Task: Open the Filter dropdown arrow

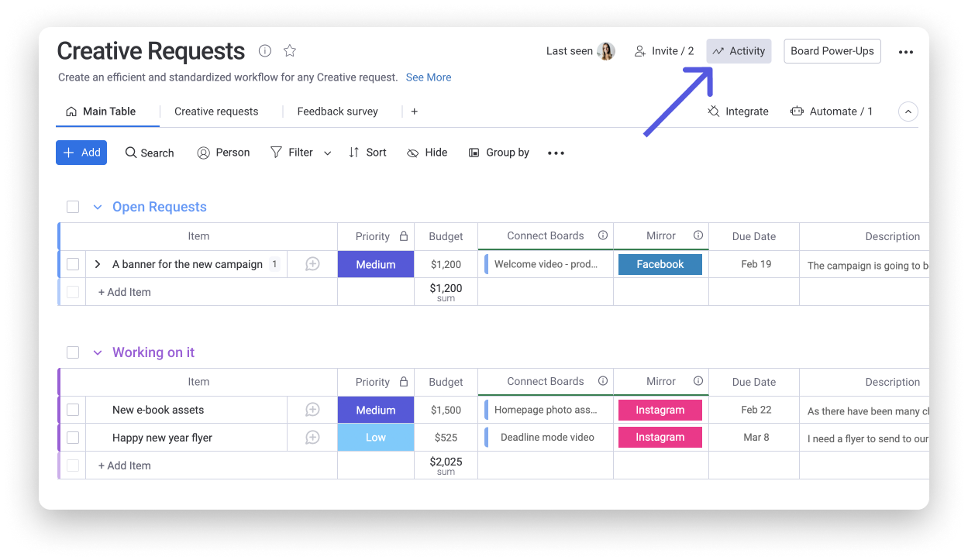Action: point(327,153)
